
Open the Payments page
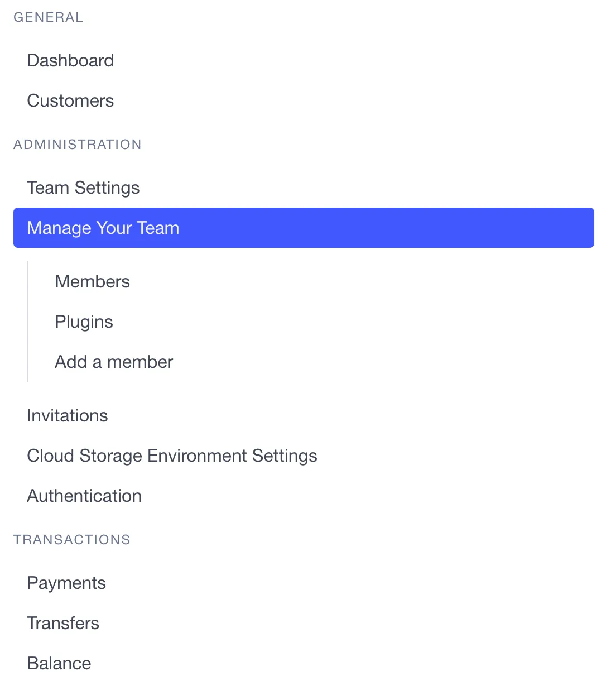66,583
